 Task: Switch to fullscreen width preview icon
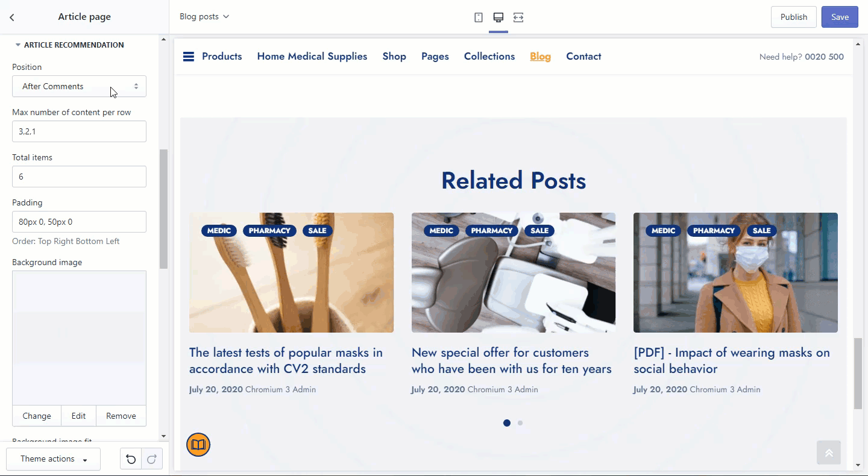tap(518, 17)
